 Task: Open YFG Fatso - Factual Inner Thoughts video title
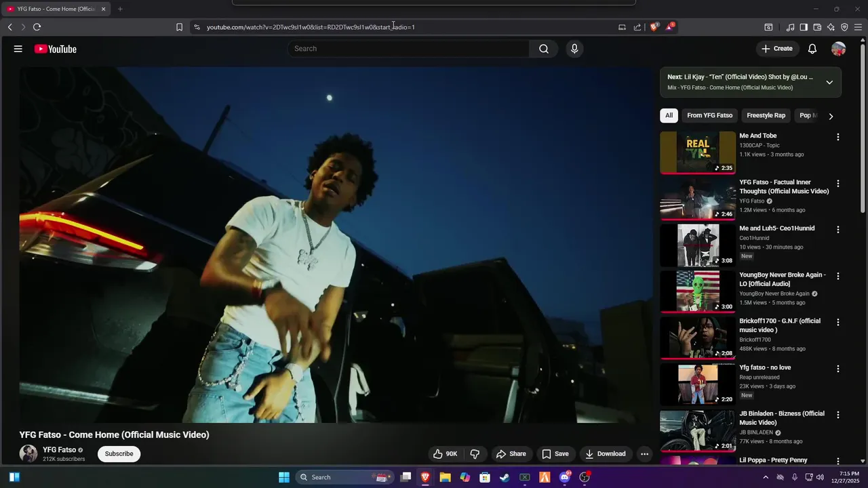click(784, 187)
